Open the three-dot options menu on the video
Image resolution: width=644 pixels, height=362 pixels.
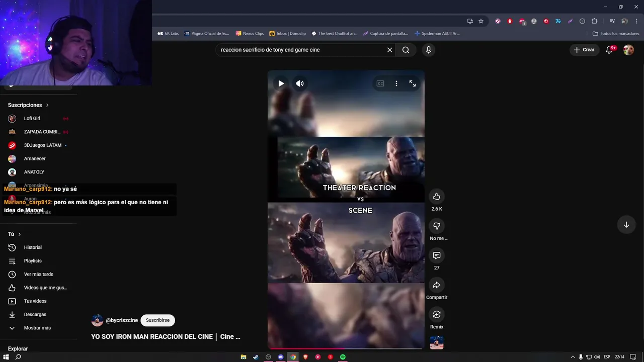point(396,83)
